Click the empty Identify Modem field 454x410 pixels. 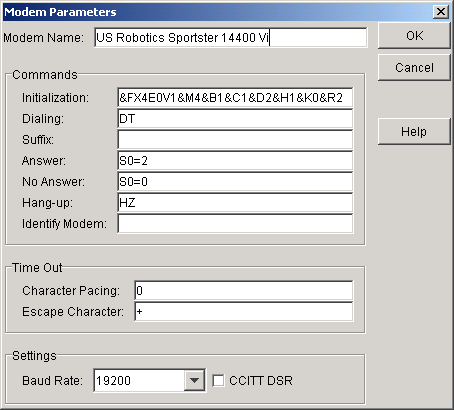(235, 224)
